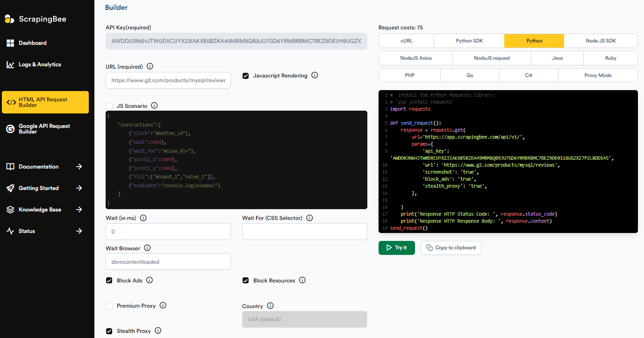This screenshot has width=644, height=338.
Task: Click the JS Scenario info icon
Action: point(154,106)
